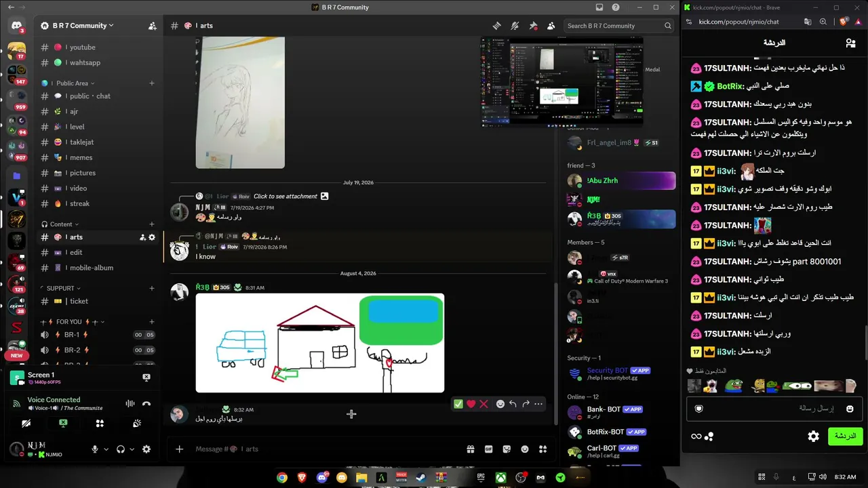
Task: Add upload with the plus button
Action: coord(179,449)
